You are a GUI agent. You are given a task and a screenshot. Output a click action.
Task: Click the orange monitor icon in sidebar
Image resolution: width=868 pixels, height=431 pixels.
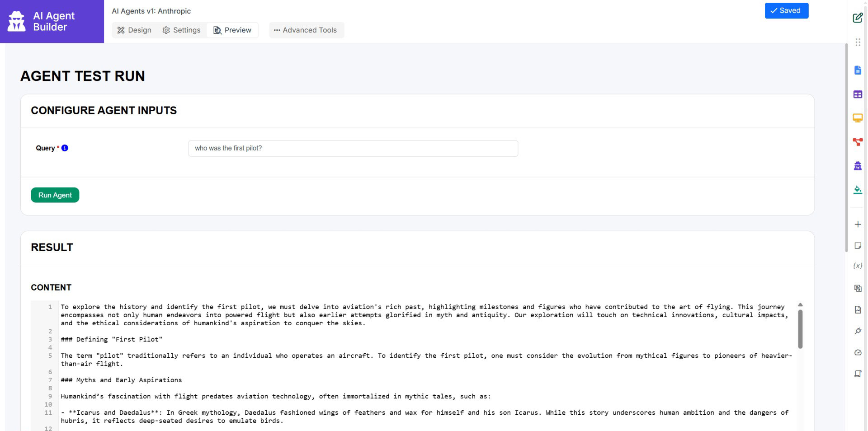coord(858,118)
